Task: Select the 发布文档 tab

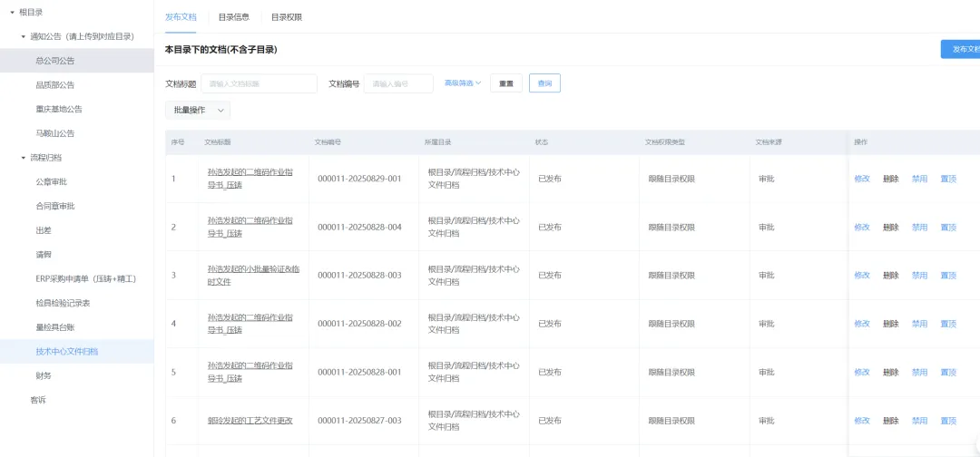Action: coord(180,17)
